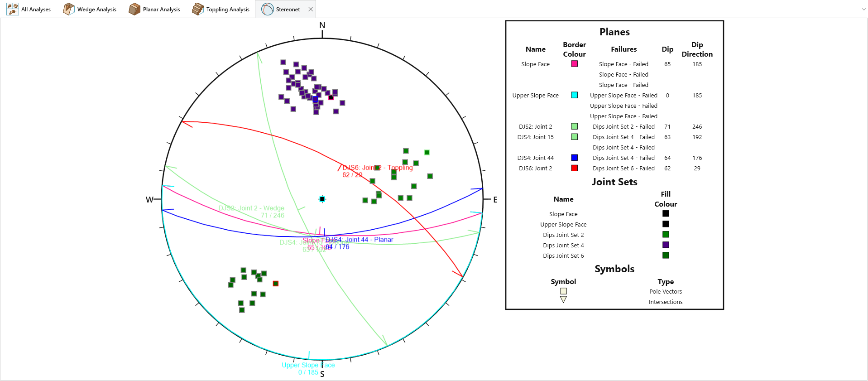Click the 'Planes' legend heading
Viewport: 868px width, 381px height.
tap(614, 32)
